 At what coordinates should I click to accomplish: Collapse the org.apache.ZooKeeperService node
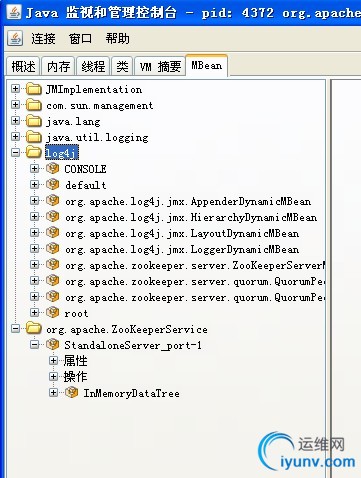click(x=15, y=329)
